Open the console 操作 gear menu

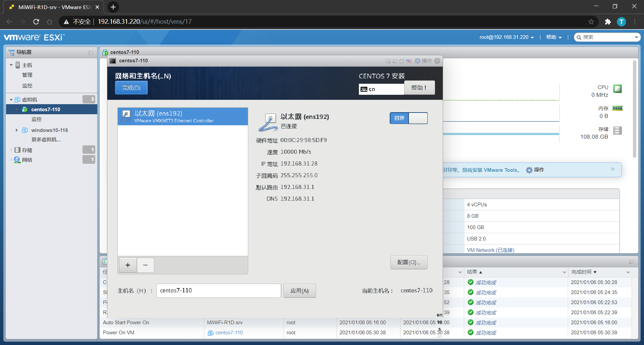(x=423, y=61)
